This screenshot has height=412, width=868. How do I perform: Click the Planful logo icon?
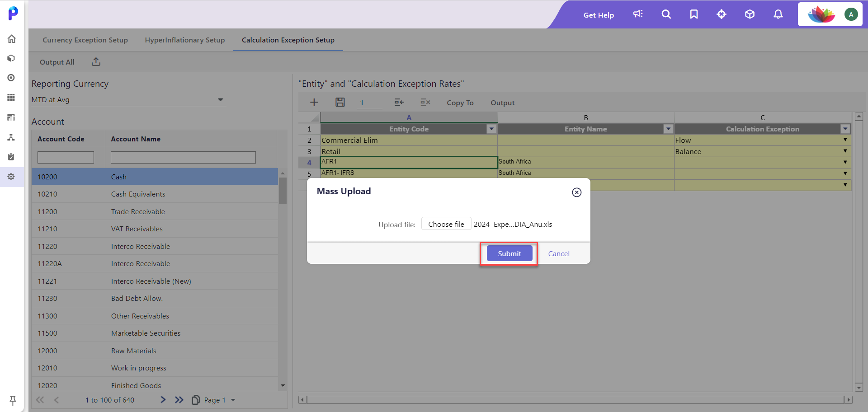(x=13, y=13)
